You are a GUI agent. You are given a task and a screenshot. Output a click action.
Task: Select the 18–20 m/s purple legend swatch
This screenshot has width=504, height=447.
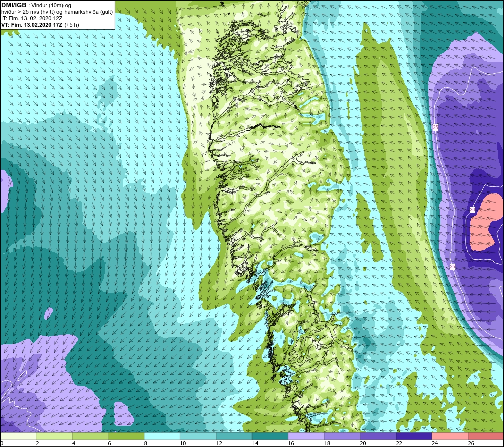[342, 436]
